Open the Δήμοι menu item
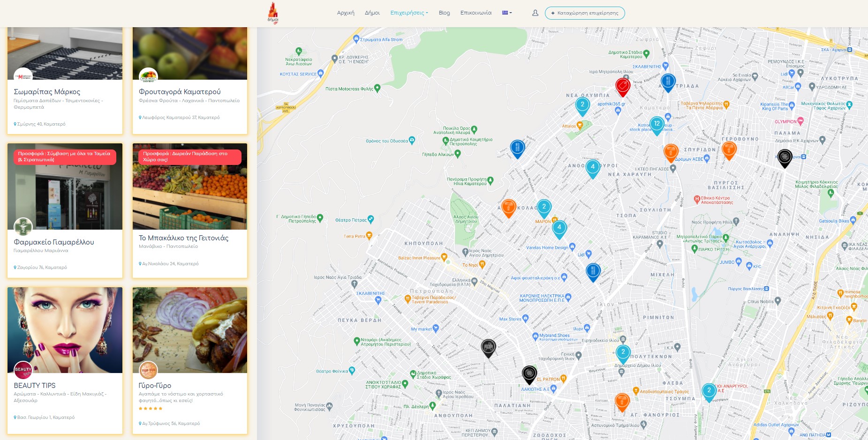Screen dimensions: 868x440 point(372,13)
